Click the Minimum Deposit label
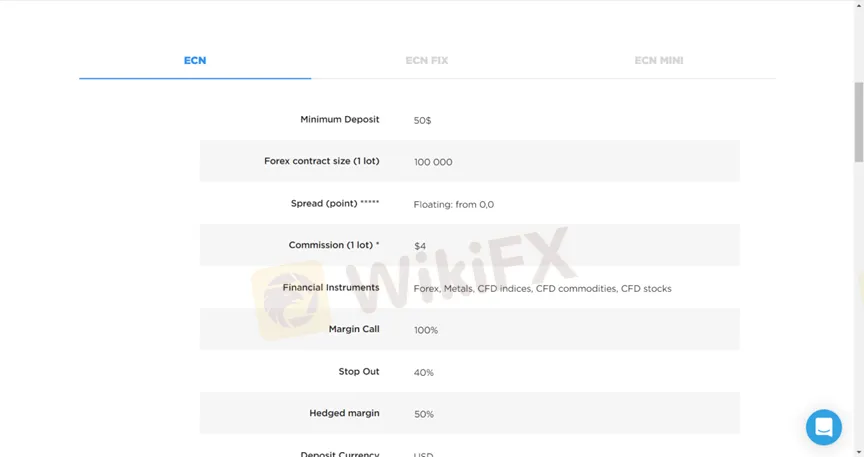Viewport: 864px width, 457px height. (339, 120)
